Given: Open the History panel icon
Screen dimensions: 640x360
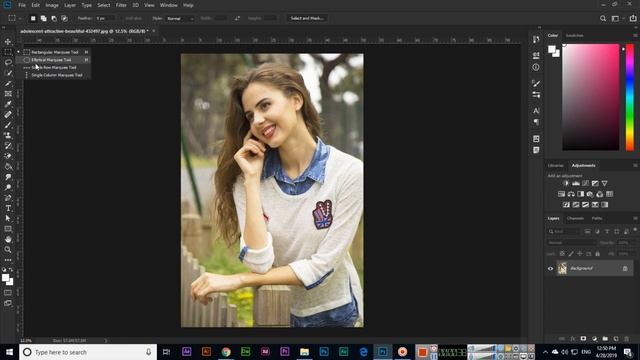Looking at the screenshot, I should 536,40.
